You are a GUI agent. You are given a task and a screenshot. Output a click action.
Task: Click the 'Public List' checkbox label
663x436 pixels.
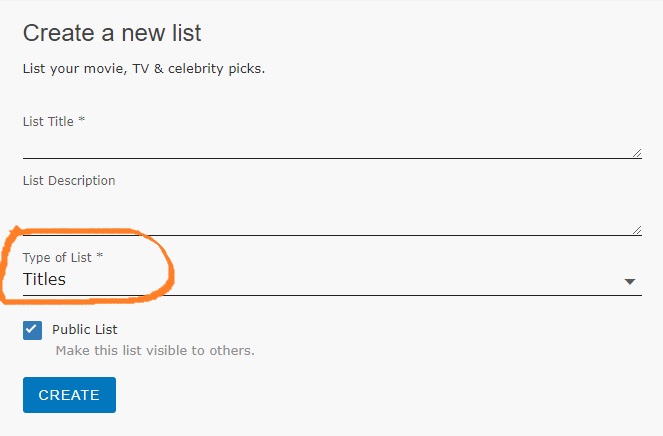[85, 329]
